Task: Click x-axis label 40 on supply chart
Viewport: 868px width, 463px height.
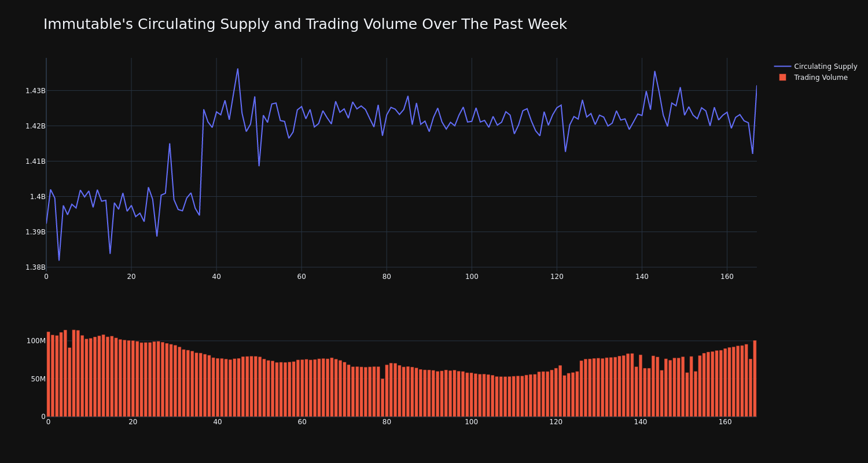Action: pyautogui.click(x=216, y=277)
